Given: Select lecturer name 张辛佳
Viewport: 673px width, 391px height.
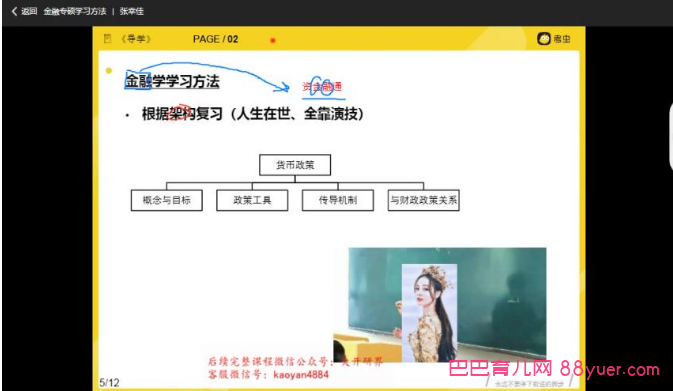Looking at the screenshot, I should [x=131, y=12].
